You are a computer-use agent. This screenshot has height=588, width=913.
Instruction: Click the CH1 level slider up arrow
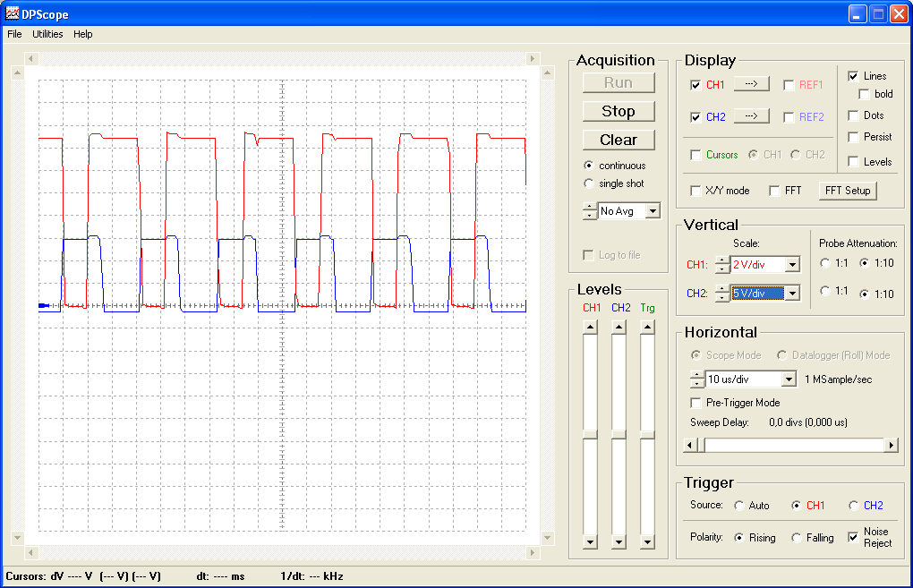coord(591,328)
